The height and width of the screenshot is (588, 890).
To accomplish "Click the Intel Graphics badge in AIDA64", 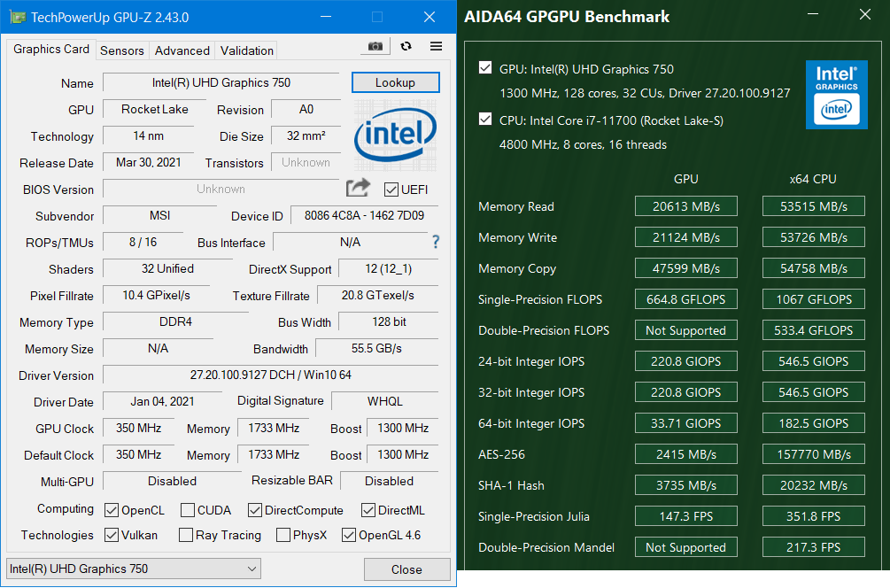I will (x=837, y=95).
